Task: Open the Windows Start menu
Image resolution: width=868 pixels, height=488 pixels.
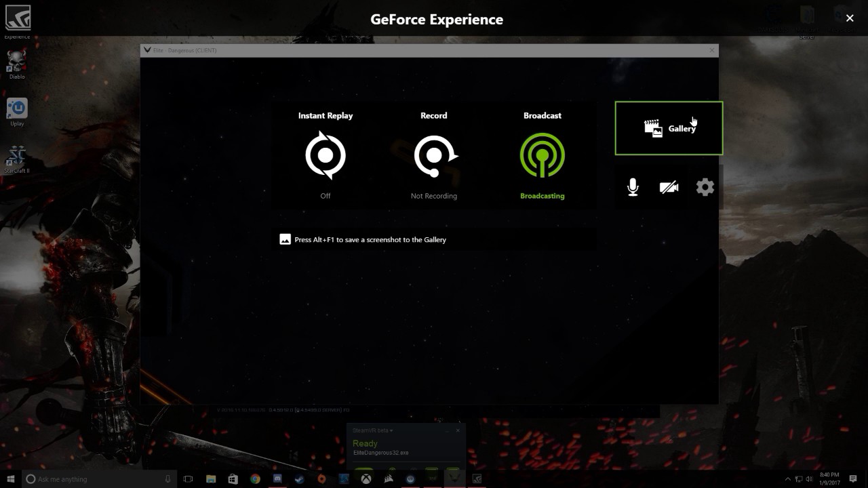Action: pos(11,479)
